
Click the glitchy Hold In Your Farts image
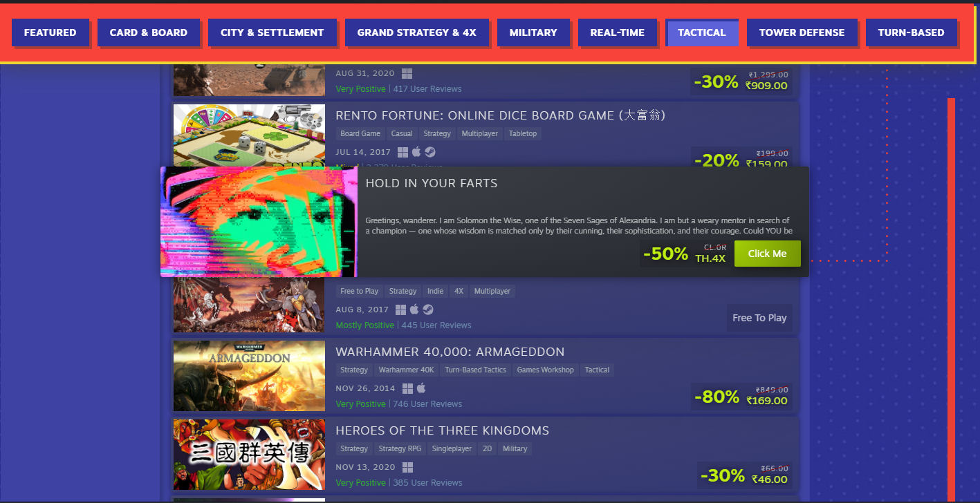pyautogui.click(x=259, y=222)
